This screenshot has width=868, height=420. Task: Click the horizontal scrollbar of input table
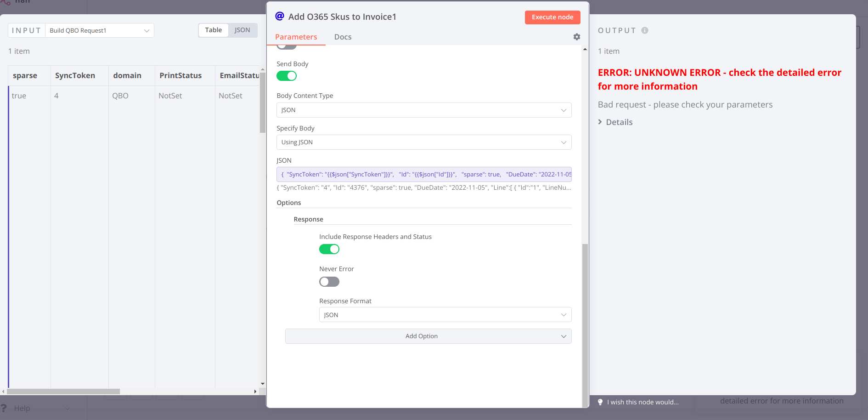pos(63,392)
